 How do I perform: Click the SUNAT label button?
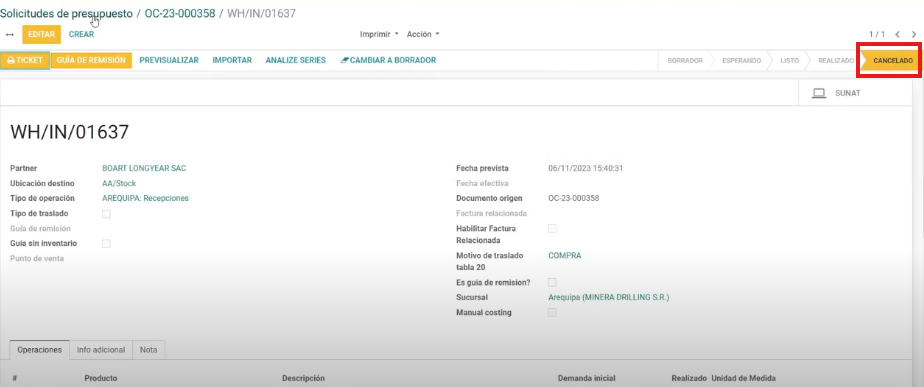(x=847, y=93)
